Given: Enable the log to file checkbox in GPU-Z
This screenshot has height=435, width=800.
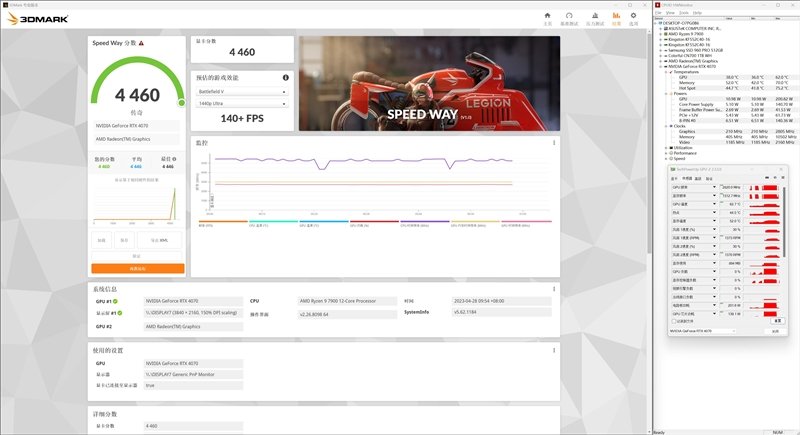Looking at the screenshot, I should pos(674,322).
